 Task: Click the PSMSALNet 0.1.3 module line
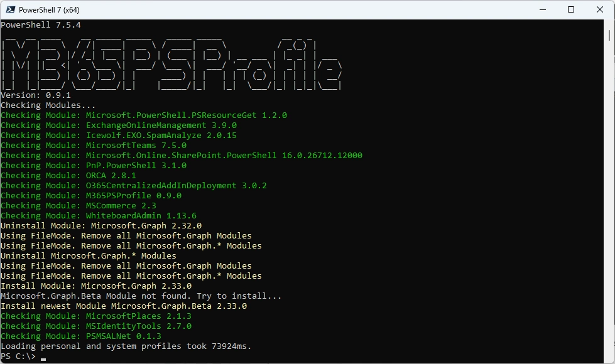(81, 336)
